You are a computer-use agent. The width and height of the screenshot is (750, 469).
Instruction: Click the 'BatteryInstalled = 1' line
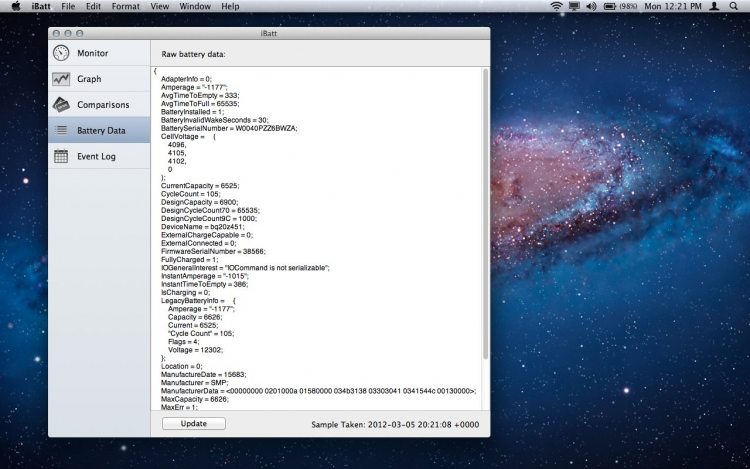click(x=192, y=112)
